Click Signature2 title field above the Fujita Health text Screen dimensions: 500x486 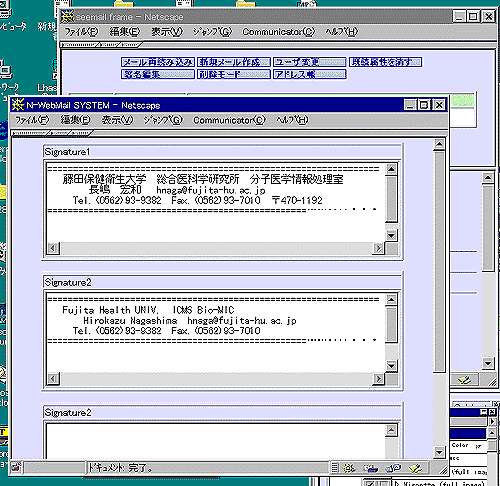click(222, 282)
